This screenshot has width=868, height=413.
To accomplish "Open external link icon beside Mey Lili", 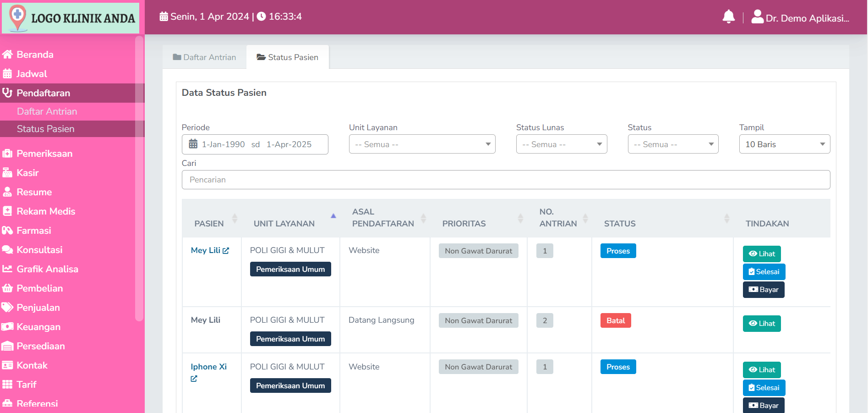I will (226, 251).
